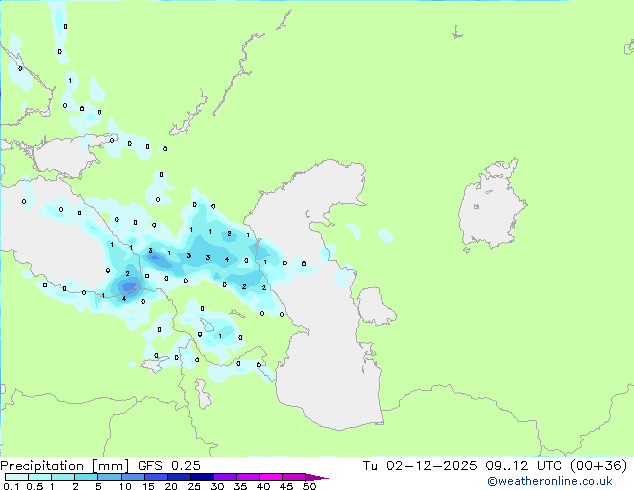Pick the 30–35 mm purple legend swatch
Screen dimensions: 634x490
pos(225,477)
